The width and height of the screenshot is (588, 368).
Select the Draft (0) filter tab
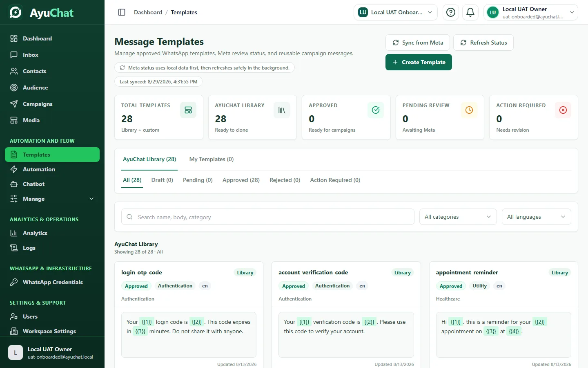162,180
